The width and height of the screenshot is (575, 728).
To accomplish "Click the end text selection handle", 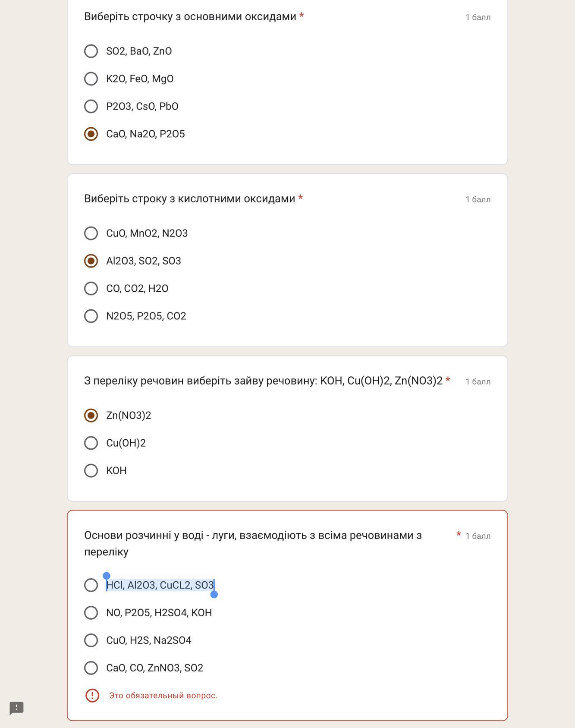I will click(214, 595).
